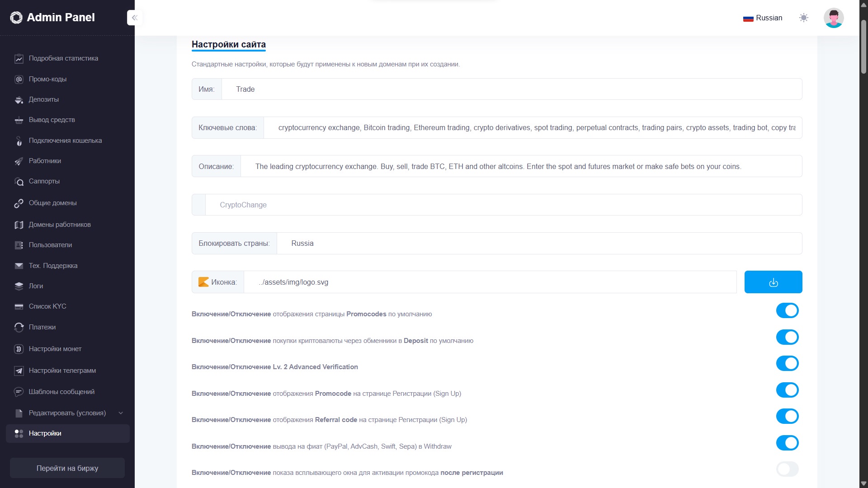Screen dimensions: 868x488
Task: Click the Общие домены link icon
Action: 19,203
